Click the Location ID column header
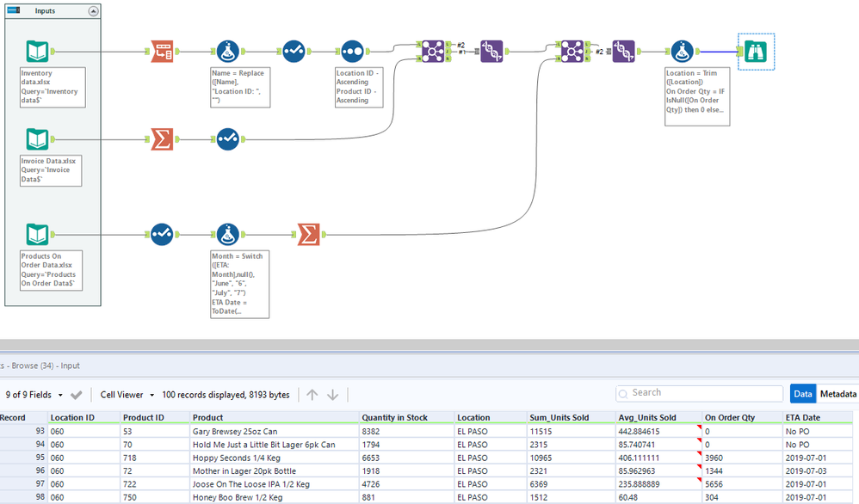The image size is (859, 504). (x=83, y=417)
